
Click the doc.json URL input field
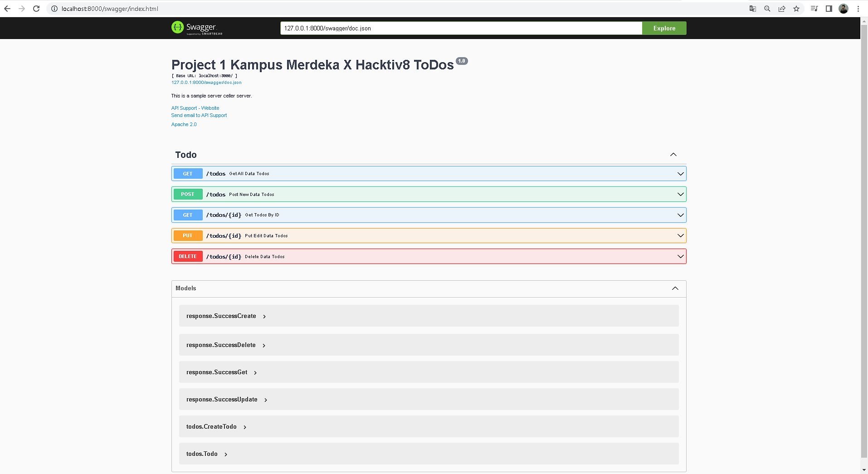coord(461,28)
